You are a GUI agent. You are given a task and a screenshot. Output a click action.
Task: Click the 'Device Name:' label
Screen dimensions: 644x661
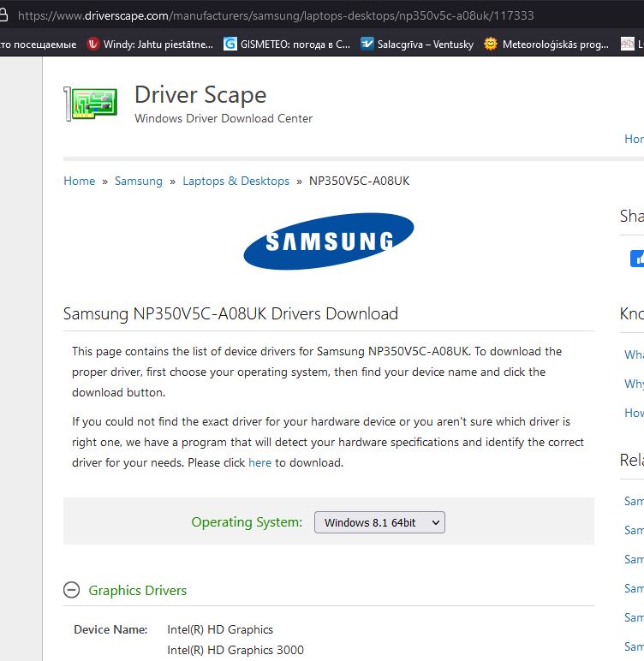click(x=110, y=629)
